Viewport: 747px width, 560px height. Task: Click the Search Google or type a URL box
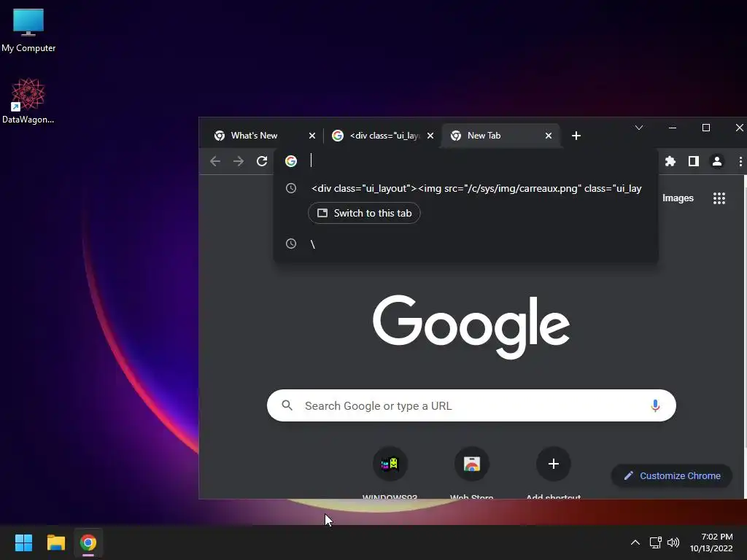tap(471, 405)
